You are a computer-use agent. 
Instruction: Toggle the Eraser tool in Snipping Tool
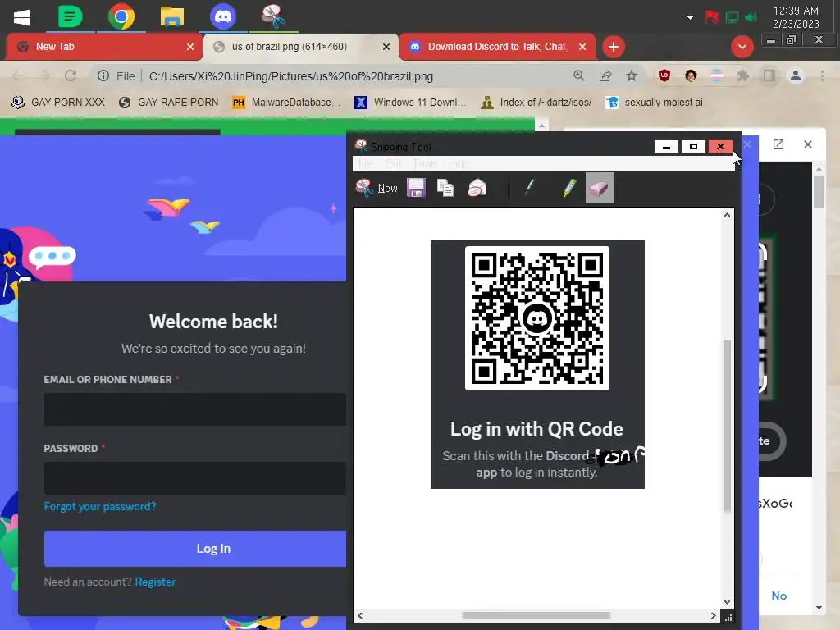pos(600,188)
